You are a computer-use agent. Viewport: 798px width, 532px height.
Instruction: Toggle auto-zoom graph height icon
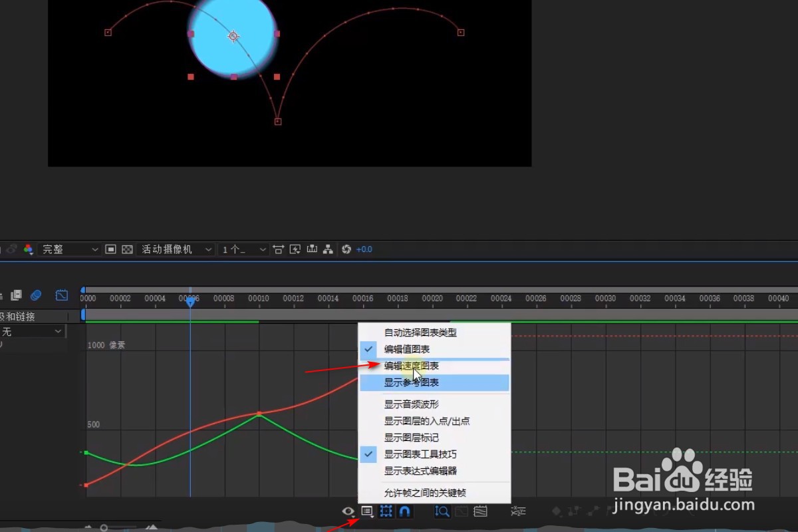(x=442, y=511)
